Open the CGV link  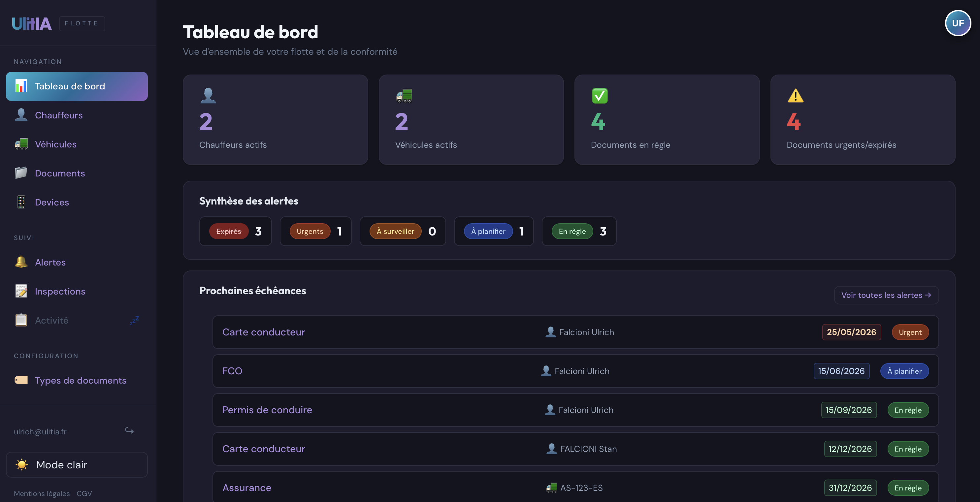pyautogui.click(x=84, y=493)
